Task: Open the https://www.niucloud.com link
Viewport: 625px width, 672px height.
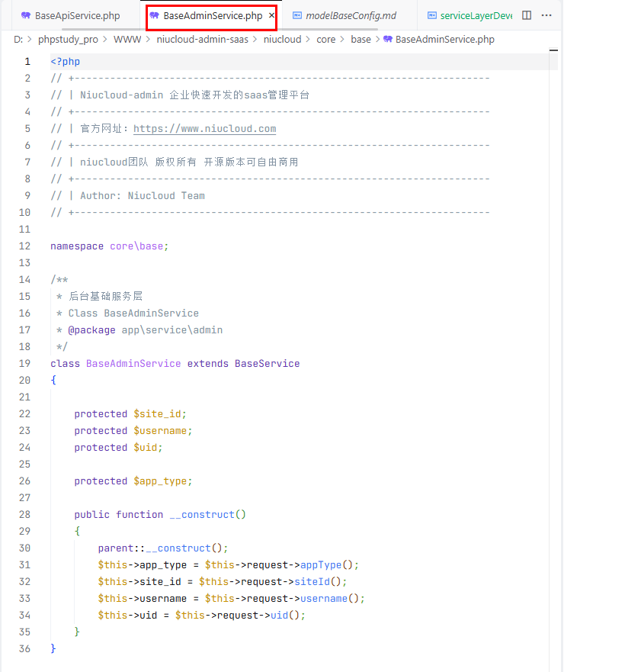Action: (204, 129)
